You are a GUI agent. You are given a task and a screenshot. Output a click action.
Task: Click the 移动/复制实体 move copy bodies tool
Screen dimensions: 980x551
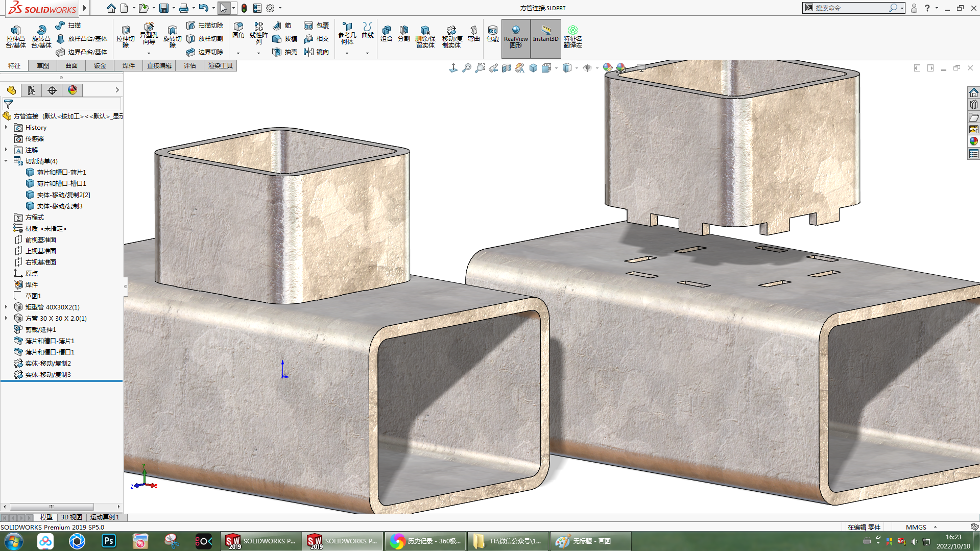(451, 37)
